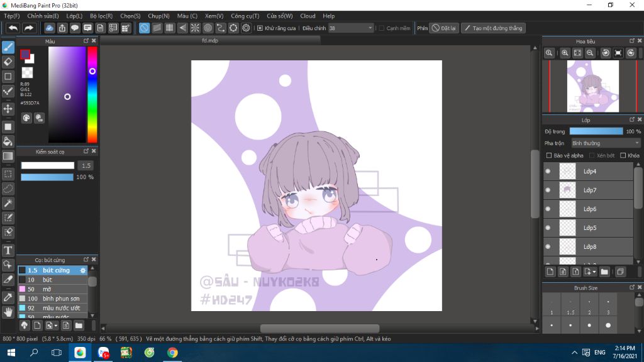Open the Lớp(L) menu
Viewport: 644px width, 362px height.
[74, 16]
